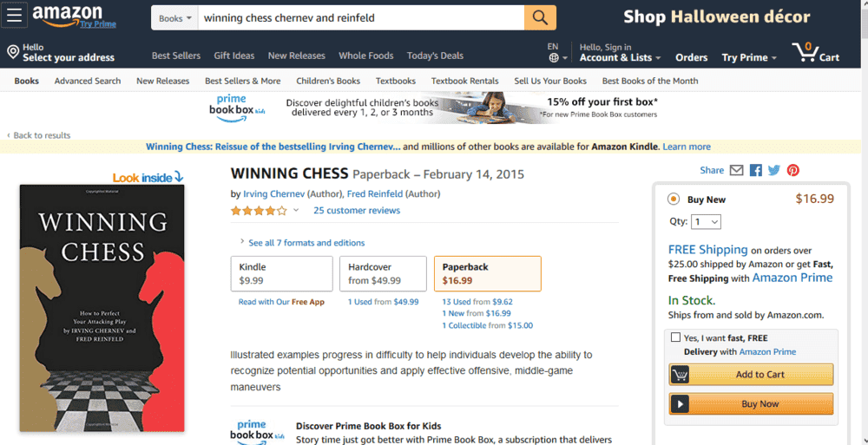Share this book via email icon
868x445 pixels.
[x=736, y=171]
